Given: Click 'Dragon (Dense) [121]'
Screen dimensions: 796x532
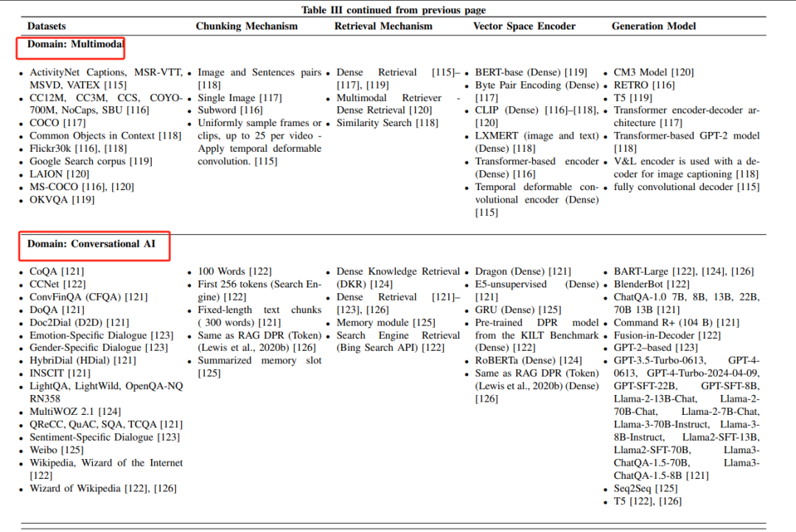Looking at the screenshot, I should (523, 272).
